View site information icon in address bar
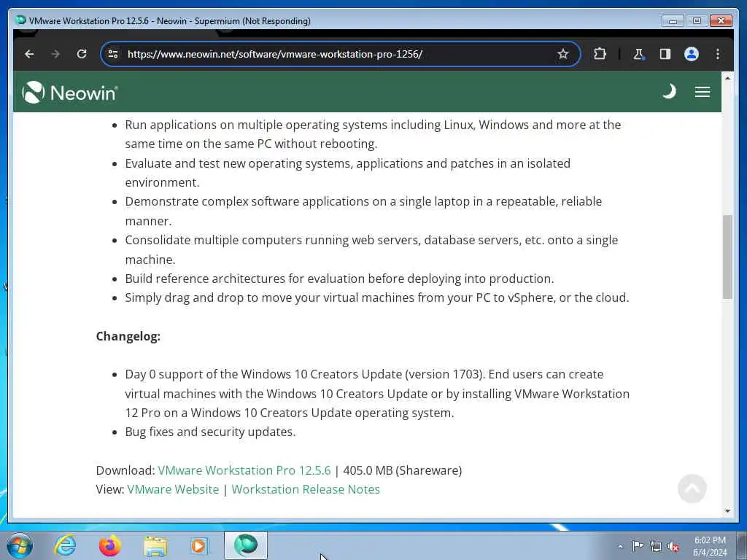This screenshot has height=560, width=747. pyautogui.click(x=113, y=54)
